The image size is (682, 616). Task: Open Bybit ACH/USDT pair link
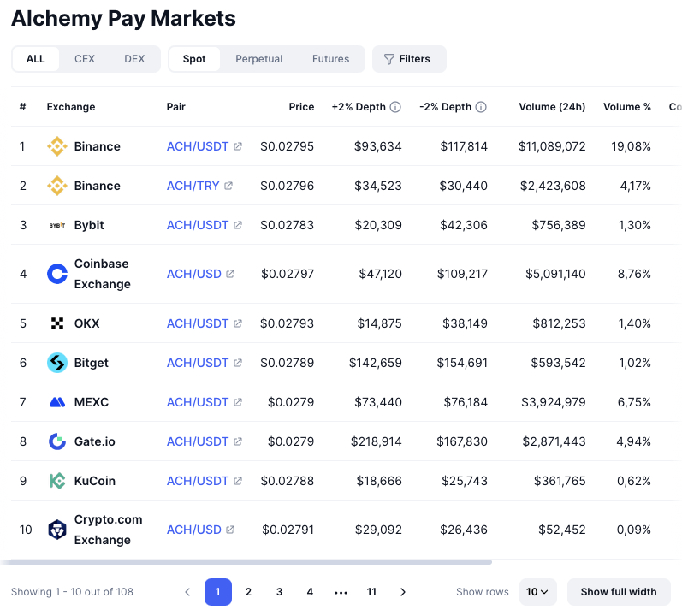[198, 225]
